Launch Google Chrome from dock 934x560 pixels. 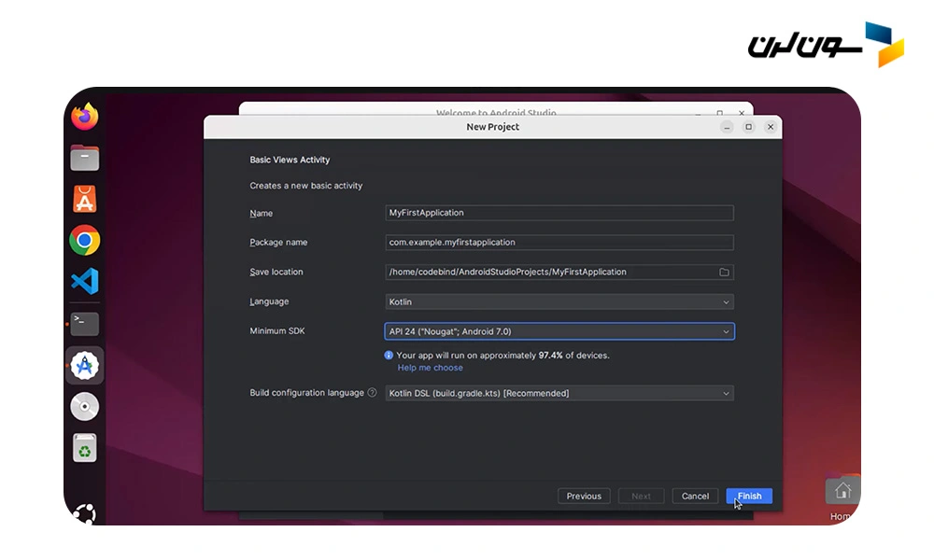85,241
